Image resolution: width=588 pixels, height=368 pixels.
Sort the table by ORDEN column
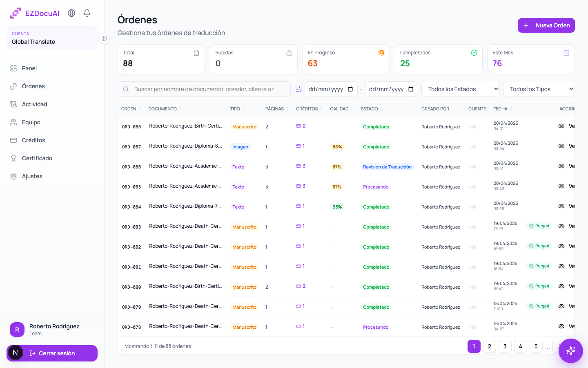(131, 109)
